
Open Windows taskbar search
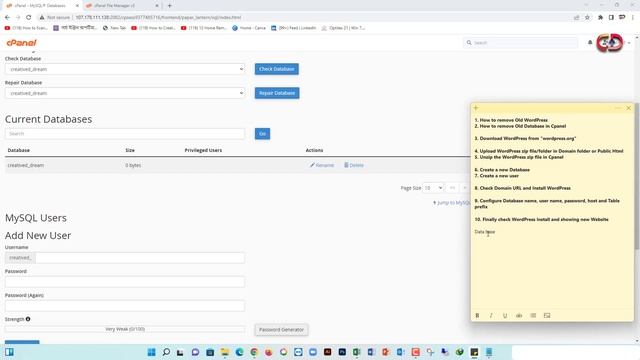[166, 352]
